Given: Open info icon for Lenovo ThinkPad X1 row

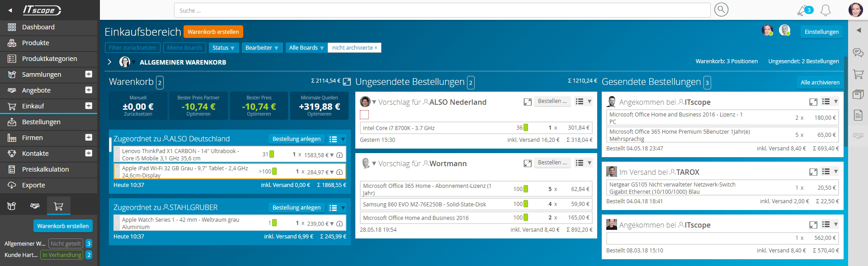Looking at the screenshot, I should pyautogui.click(x=340, y=155).
